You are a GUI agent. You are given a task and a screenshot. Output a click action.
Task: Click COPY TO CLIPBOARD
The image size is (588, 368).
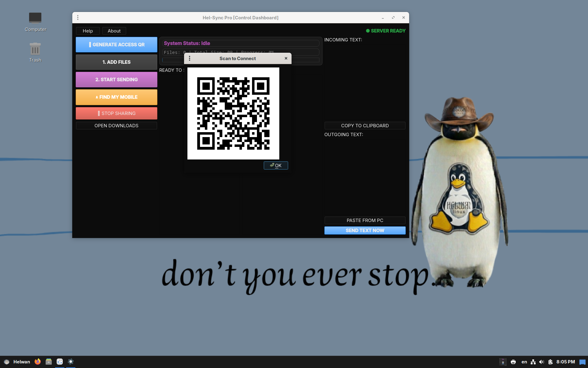(365, 125)
